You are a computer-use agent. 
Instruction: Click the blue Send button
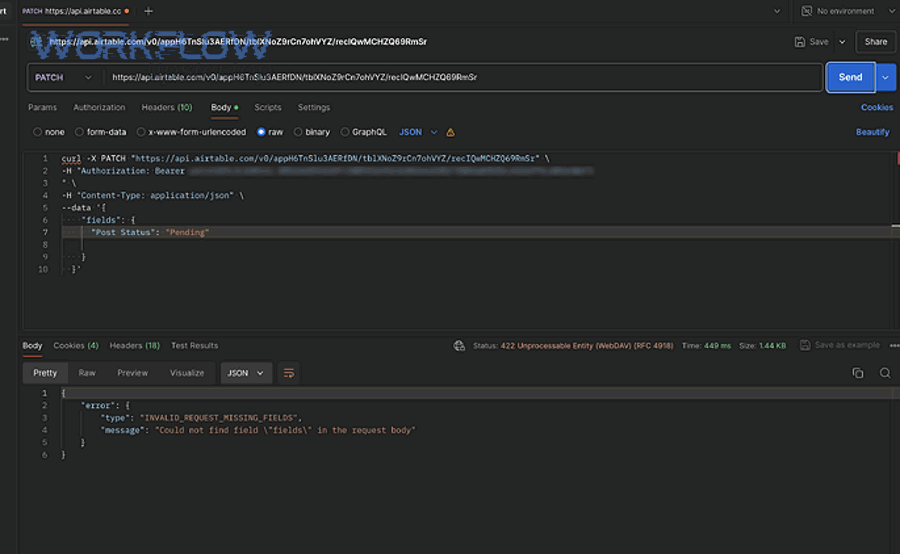tap(850, 78)
